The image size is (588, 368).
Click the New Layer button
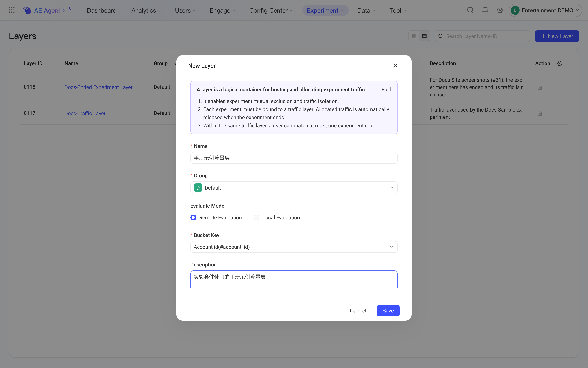(557, 36)
